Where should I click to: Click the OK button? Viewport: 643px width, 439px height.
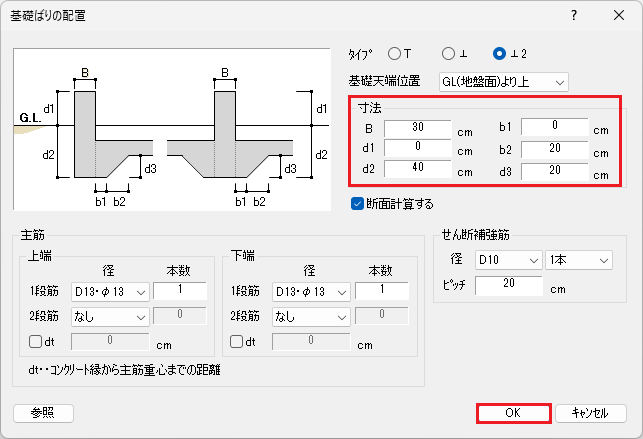pyautogui.click(x=513, y=413)
